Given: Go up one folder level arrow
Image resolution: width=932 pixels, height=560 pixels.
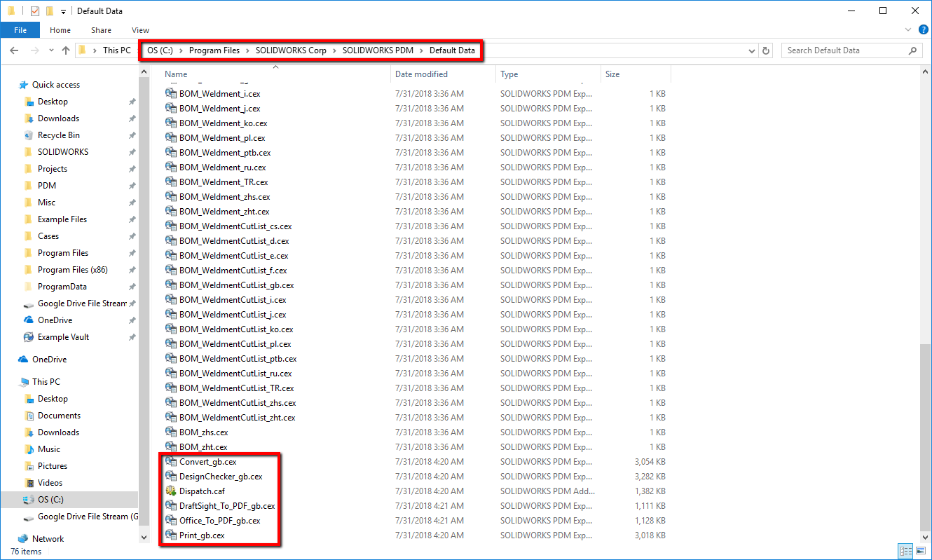Looking at the screenshot, I should (x=66, y=50).
